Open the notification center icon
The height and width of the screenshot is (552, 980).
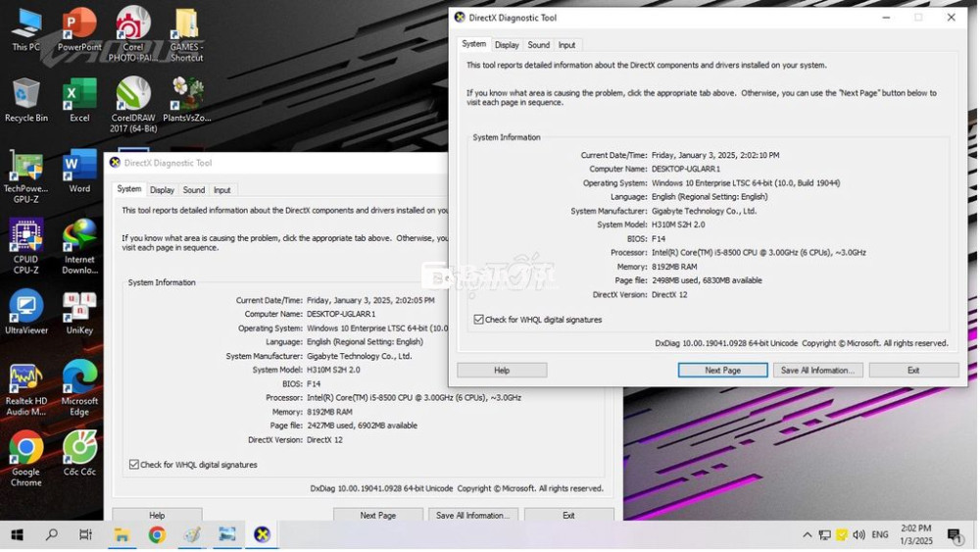[x=955, y=535]
